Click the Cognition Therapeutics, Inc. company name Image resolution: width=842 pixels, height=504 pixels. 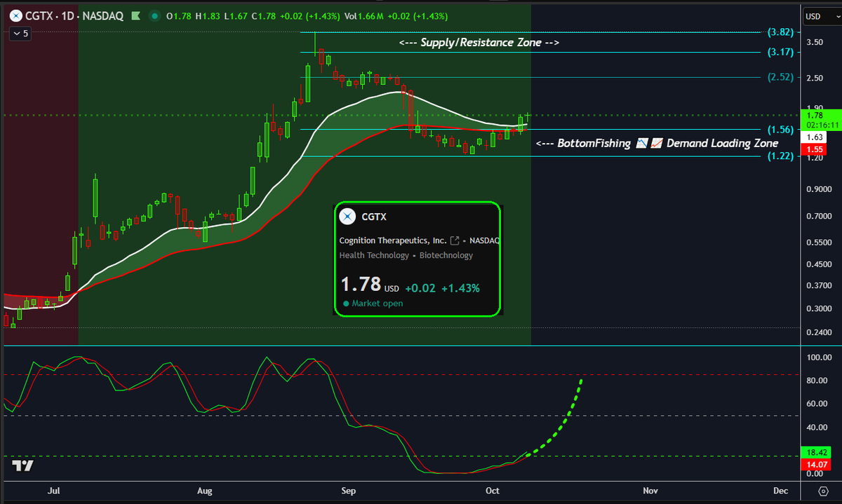[x=393, y=240]
